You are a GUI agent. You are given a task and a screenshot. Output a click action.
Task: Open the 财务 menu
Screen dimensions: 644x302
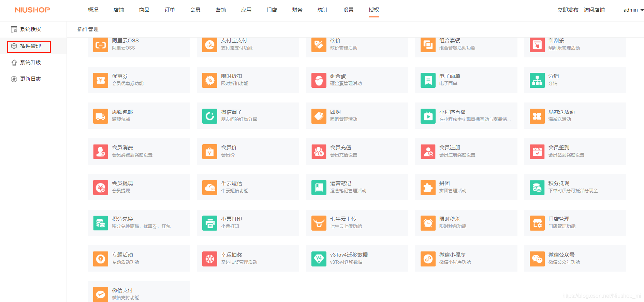tap(297, 10)
